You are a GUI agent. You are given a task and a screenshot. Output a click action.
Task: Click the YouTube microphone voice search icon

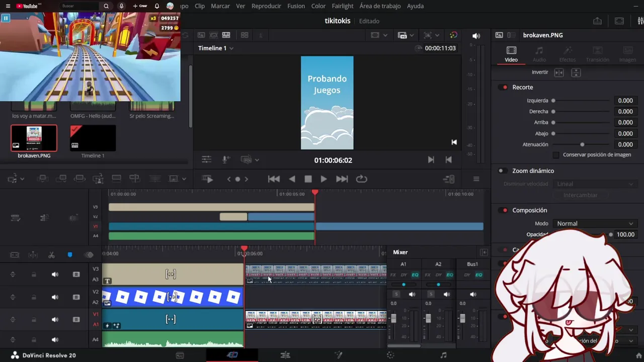[x=121, y=6]
